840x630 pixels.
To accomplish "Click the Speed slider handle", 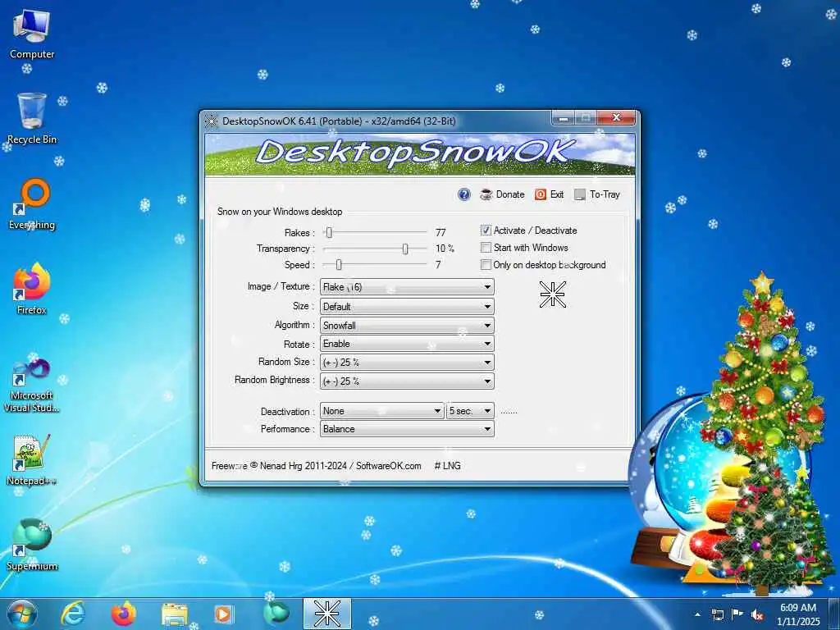I will (339, 265).
